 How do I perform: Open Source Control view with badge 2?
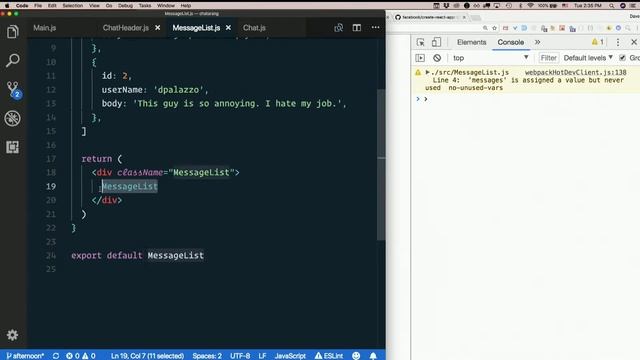[x=13, y=89]
